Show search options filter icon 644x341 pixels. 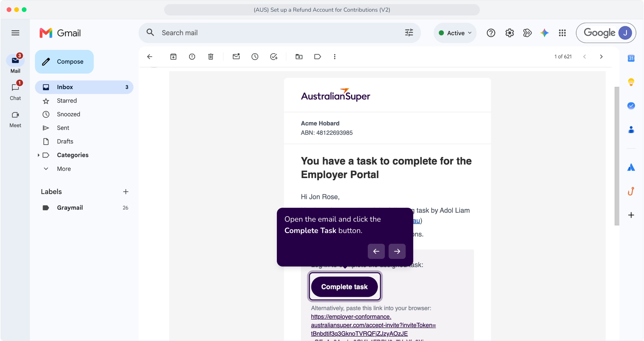click(x=409, y=33)
